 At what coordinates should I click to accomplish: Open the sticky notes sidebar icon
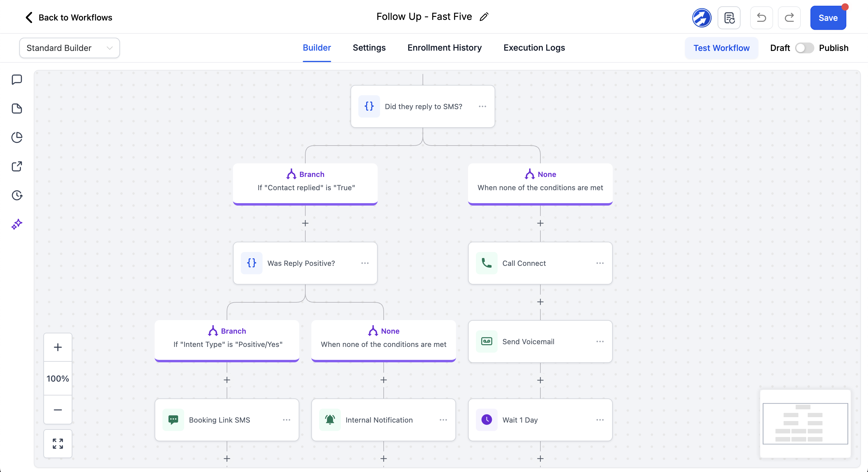click(x=17, y=109)
